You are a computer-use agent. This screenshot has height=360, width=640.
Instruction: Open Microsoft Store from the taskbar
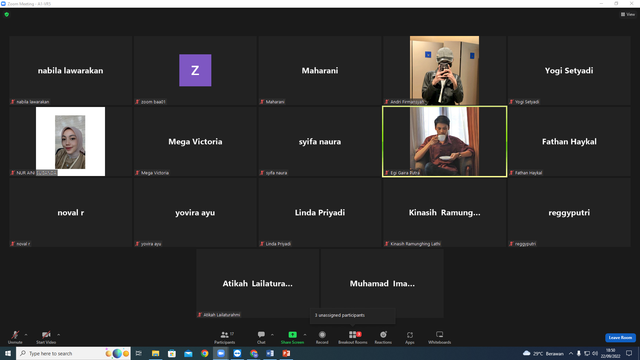tap(172, 353)
